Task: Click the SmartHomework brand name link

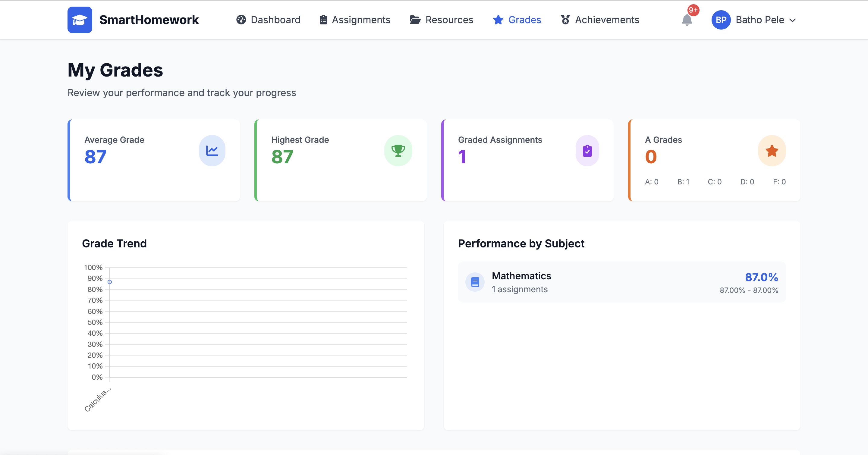Action: coord(149,20)
